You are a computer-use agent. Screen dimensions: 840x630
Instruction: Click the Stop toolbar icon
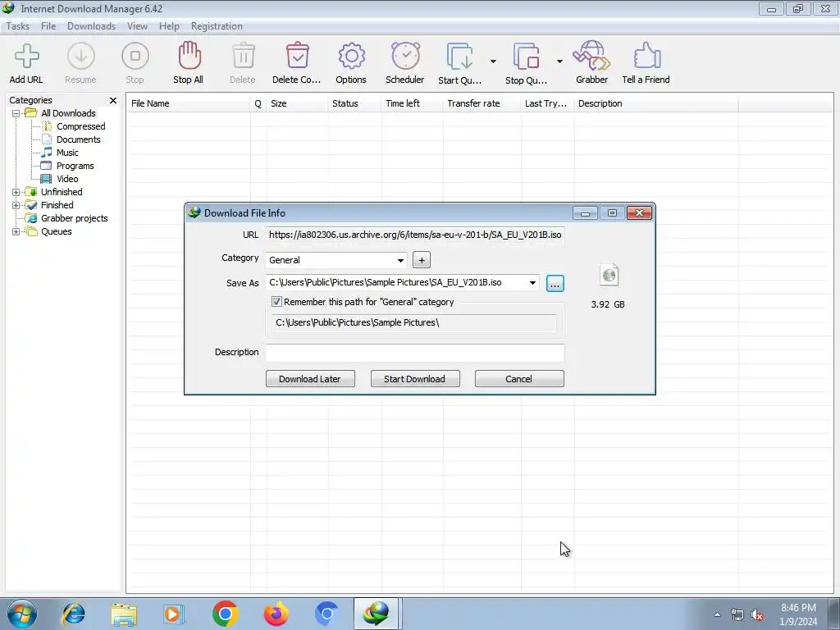pos(135,57)
